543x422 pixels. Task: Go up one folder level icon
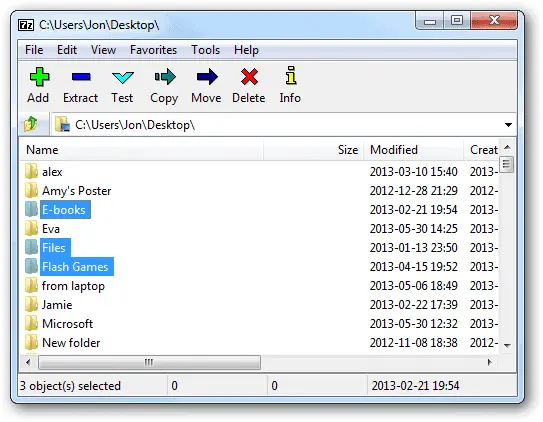click(31, 124)
